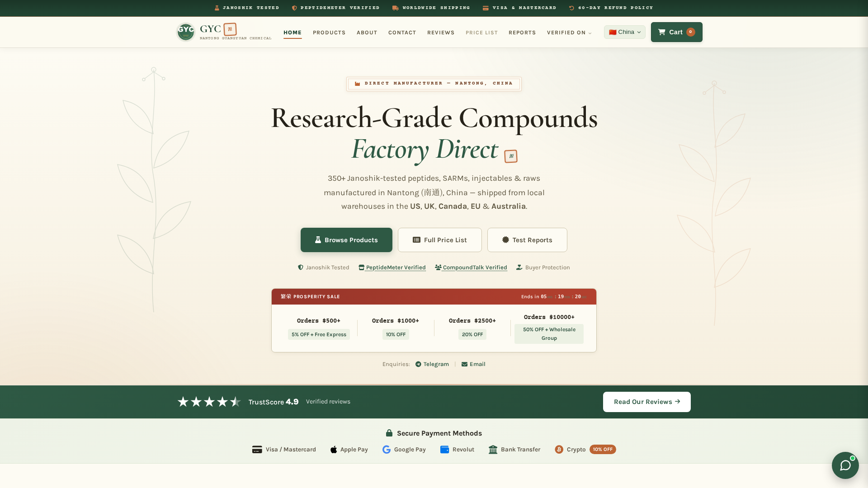Click the truck icon by Worldwide Shipping
This screenshot has width=868, height=488.
coord(396,8)
